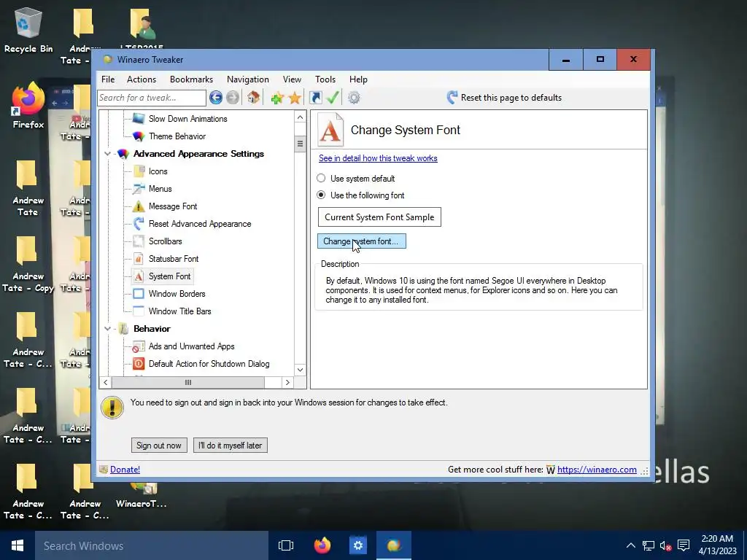Click the Icons item's icon in tree
The image size is (747, 560).
pos(139,171)
